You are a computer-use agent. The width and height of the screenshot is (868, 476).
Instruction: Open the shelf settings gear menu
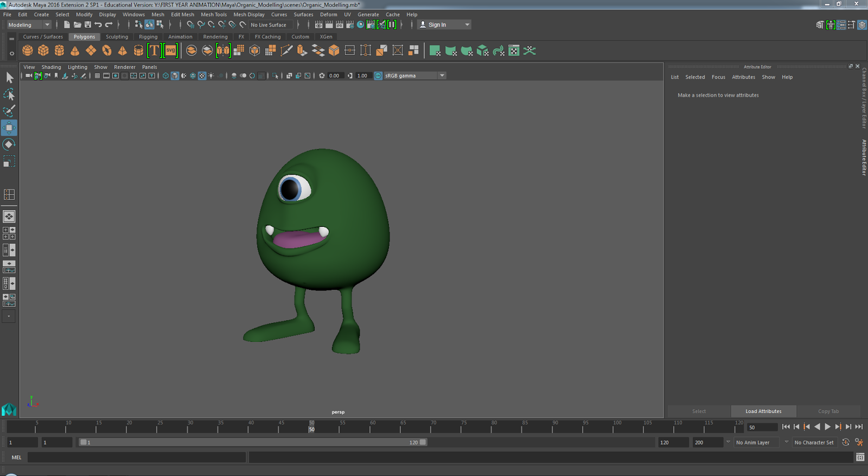click(11, 53)
